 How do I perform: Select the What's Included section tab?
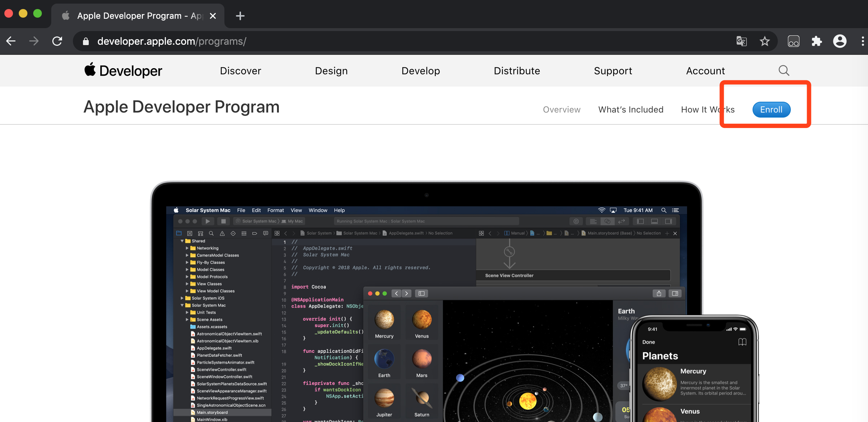[x=631, y=110]
